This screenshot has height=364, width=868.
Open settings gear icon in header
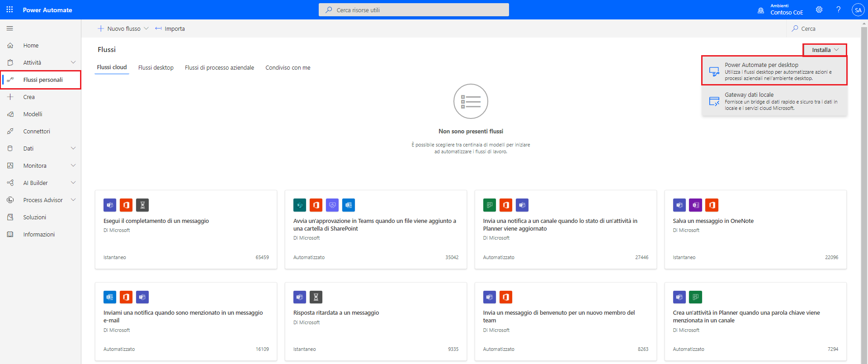pyautogui.click(x=819, y=9)
